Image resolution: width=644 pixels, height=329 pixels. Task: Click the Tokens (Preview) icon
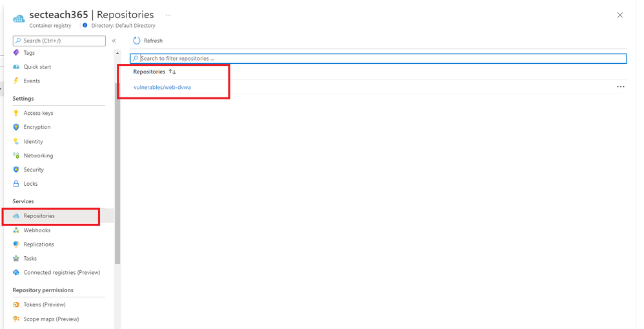click(x=16, y=304)
